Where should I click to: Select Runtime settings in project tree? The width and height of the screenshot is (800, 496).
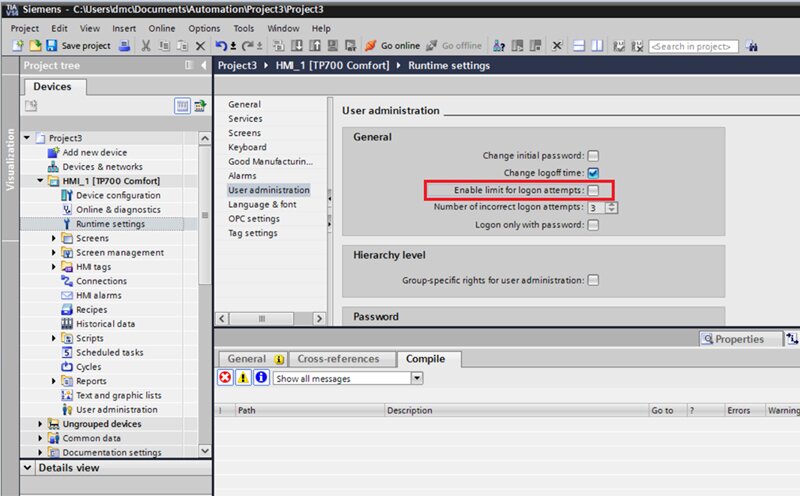tap(110, 224)
